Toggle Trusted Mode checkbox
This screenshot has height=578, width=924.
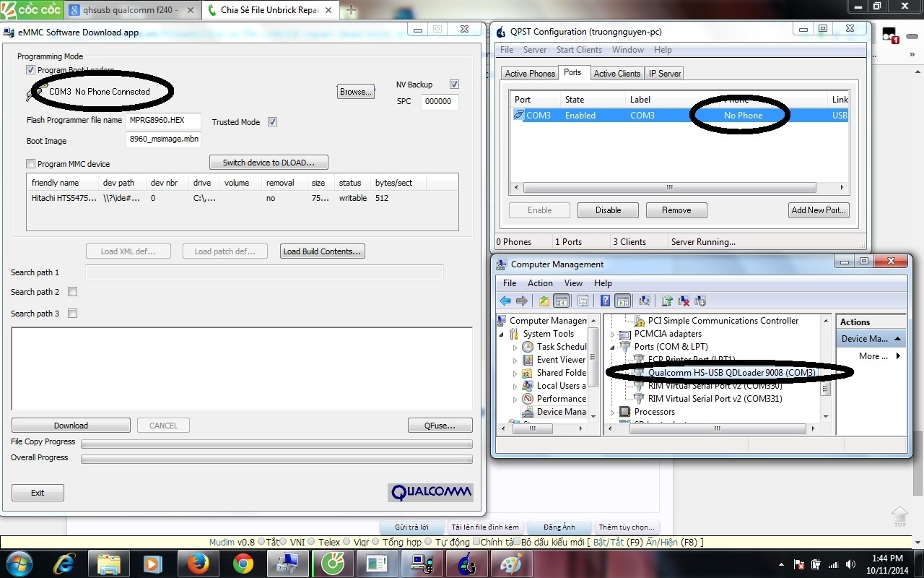272,121
